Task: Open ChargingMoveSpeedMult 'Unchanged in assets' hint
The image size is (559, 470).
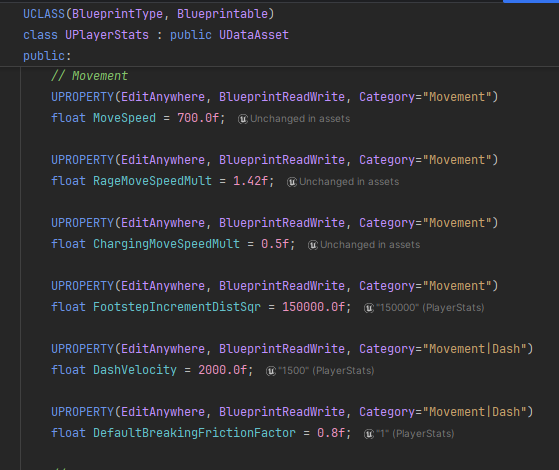Action: coord(370,245)
